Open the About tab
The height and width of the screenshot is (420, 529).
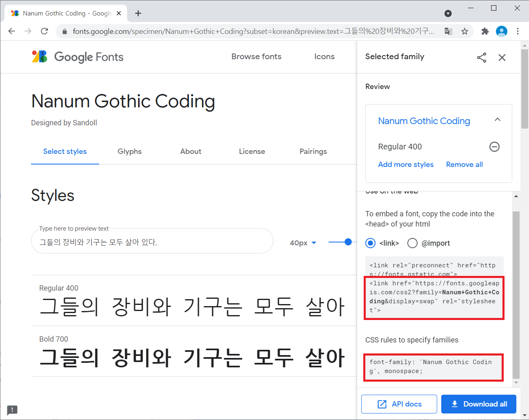click(x=191, y=151)
